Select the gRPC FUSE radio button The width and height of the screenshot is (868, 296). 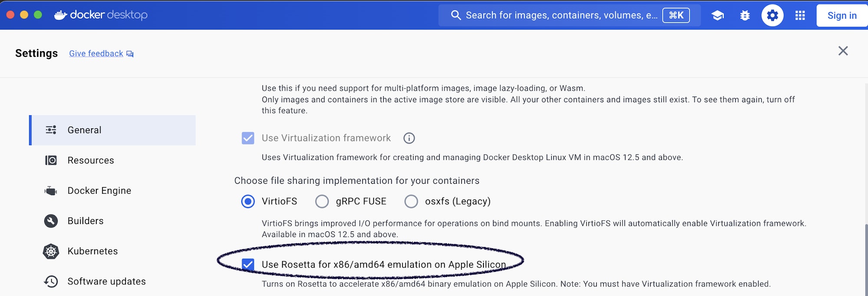tap(322, 202)
